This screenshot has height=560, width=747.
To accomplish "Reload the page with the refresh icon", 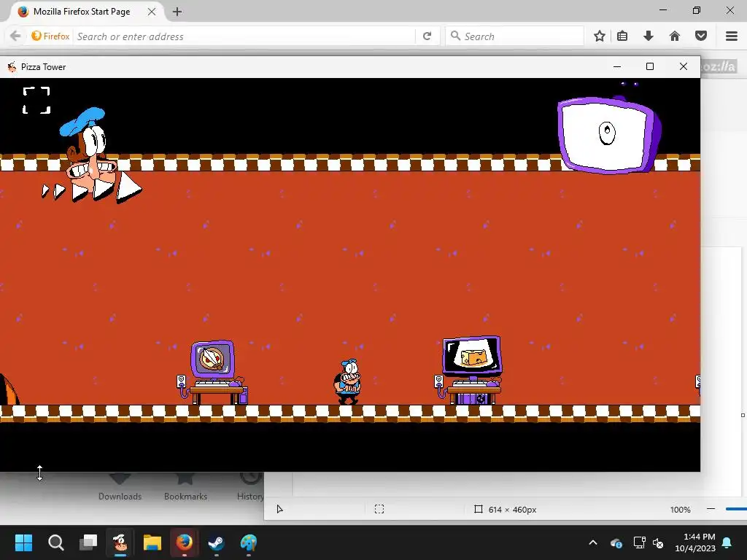I will pos(427,36).
